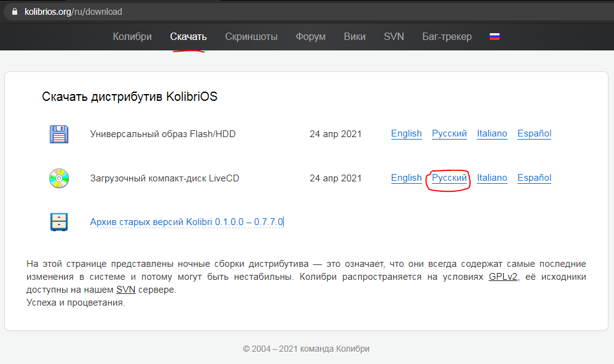Open the archive of old Kolibri versions
The width and height of the screenshot is (614, 364).
coord(186,221)
